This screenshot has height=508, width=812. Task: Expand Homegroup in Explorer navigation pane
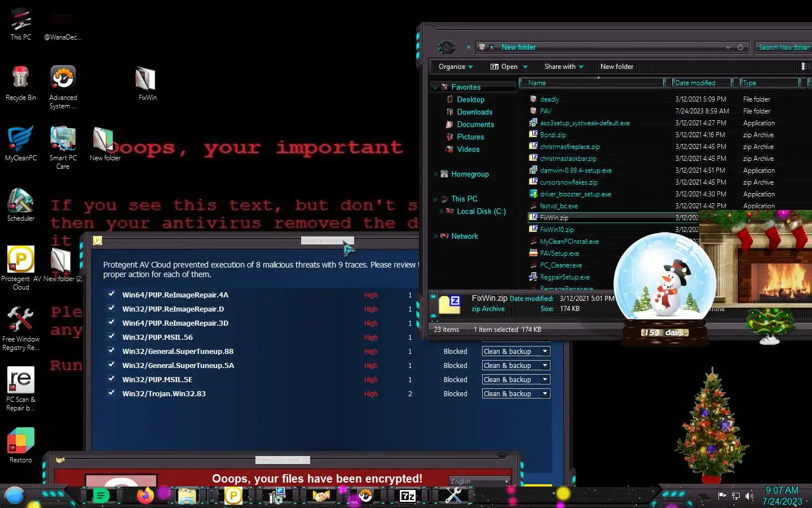435,174
